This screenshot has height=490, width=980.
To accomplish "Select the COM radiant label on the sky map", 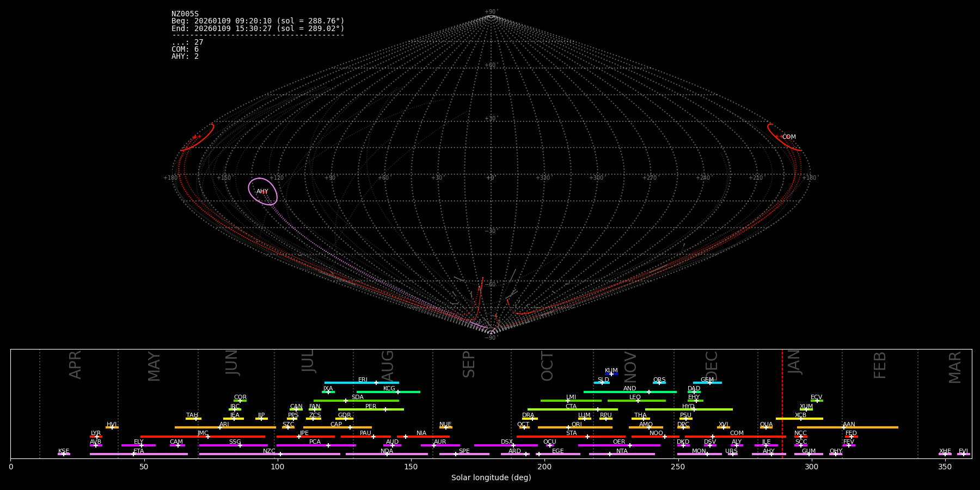I will click(789, 137).
